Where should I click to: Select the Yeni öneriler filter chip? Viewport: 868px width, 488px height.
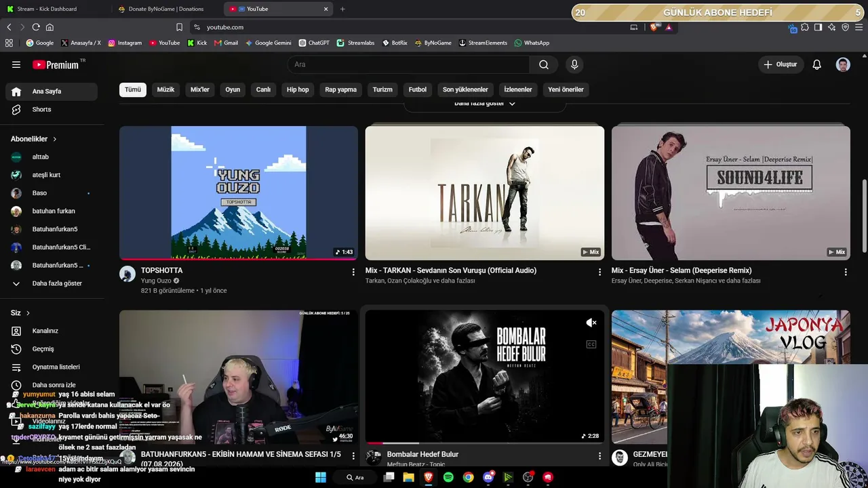click(x=566, y=89)
